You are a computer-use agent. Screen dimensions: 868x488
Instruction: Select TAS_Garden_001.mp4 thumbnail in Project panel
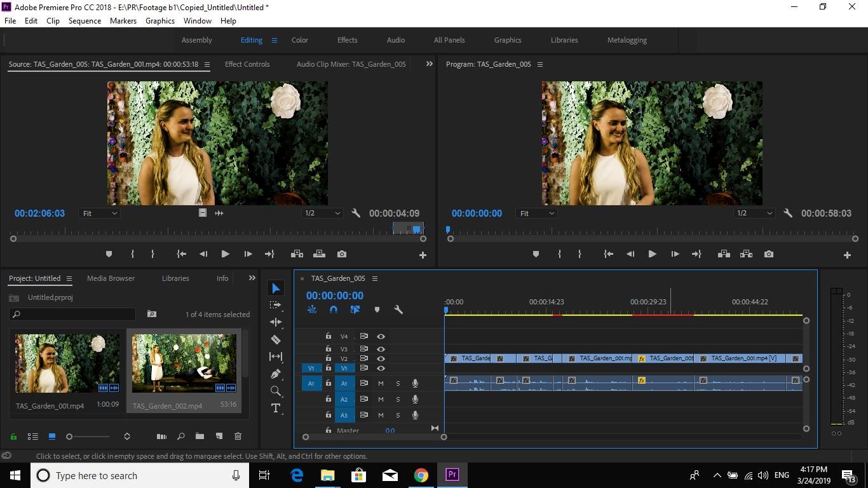tap(67, 363)
